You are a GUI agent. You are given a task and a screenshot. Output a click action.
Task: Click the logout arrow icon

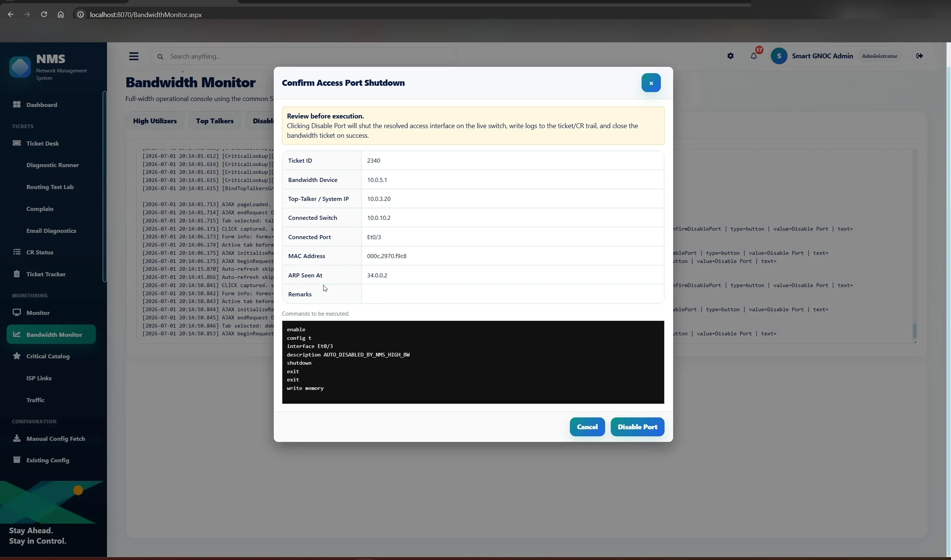click(x=919, y=56)
